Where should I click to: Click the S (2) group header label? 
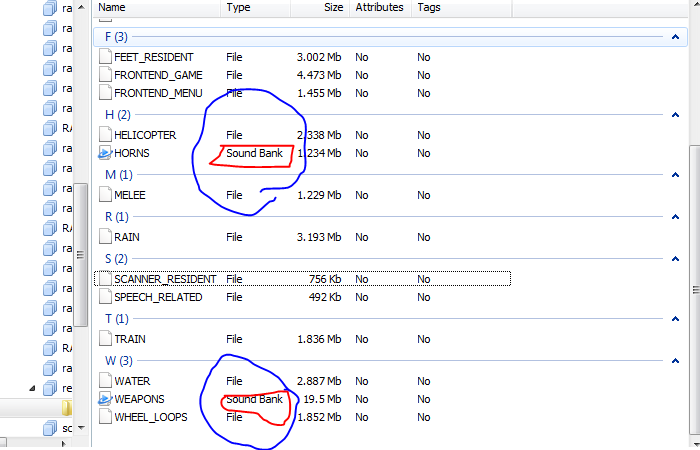(116, 259)
